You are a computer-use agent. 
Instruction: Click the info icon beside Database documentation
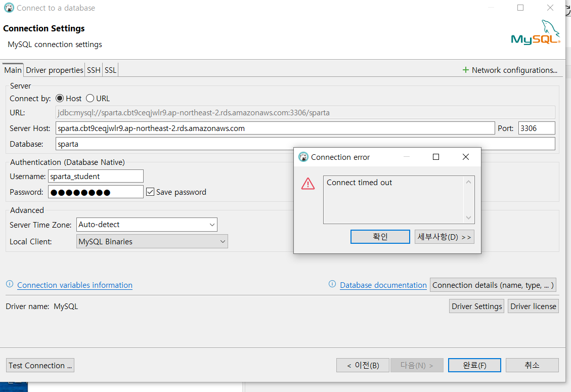pyautogui.click(x=332, y=284)
